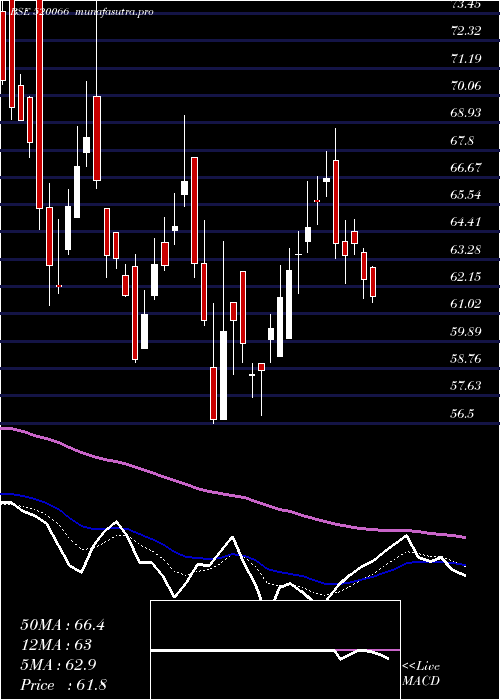Click the 63.28 price axis label
This screenshot has width=500, height=700.
click(x=467, y=250)
